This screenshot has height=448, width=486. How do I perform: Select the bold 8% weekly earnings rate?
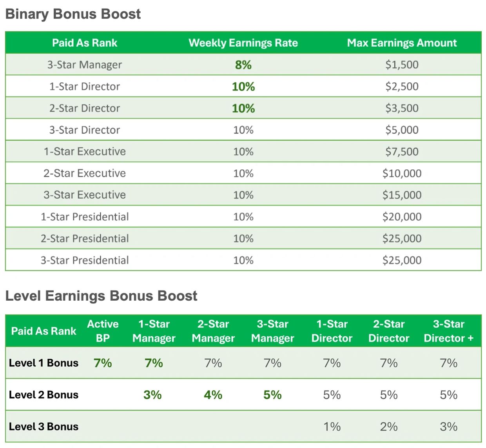point(243,65)
